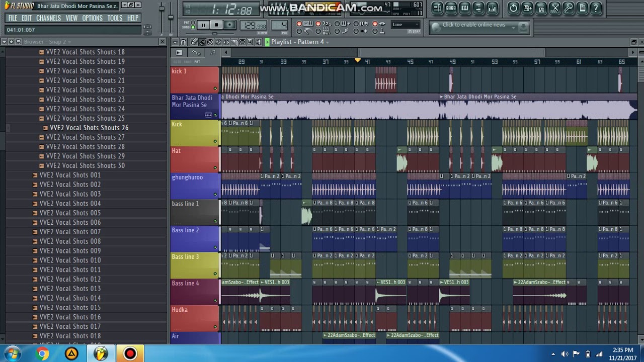Click the render audio export icon
The width and height of the screenshot is (644, 362).
pyautogui.click(x=541, y=8)
